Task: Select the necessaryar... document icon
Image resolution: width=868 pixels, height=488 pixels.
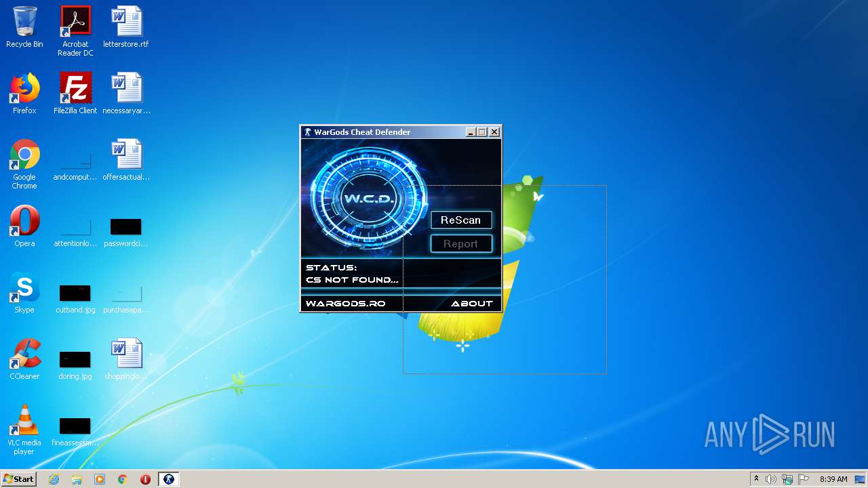Action: [126, 94]
